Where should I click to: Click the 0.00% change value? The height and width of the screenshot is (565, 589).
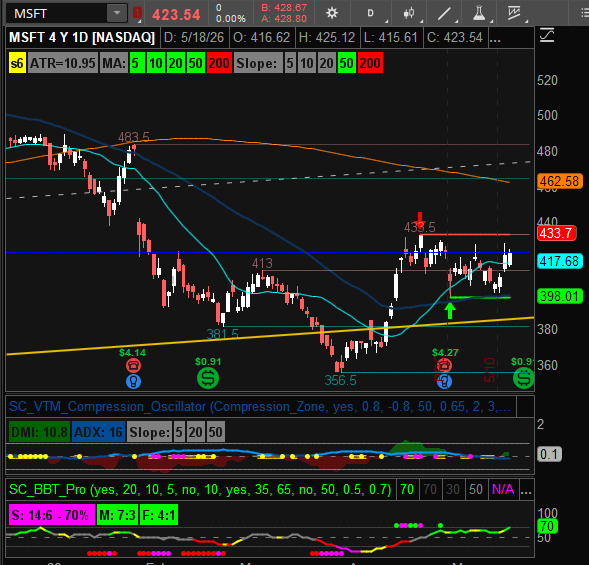231,18
